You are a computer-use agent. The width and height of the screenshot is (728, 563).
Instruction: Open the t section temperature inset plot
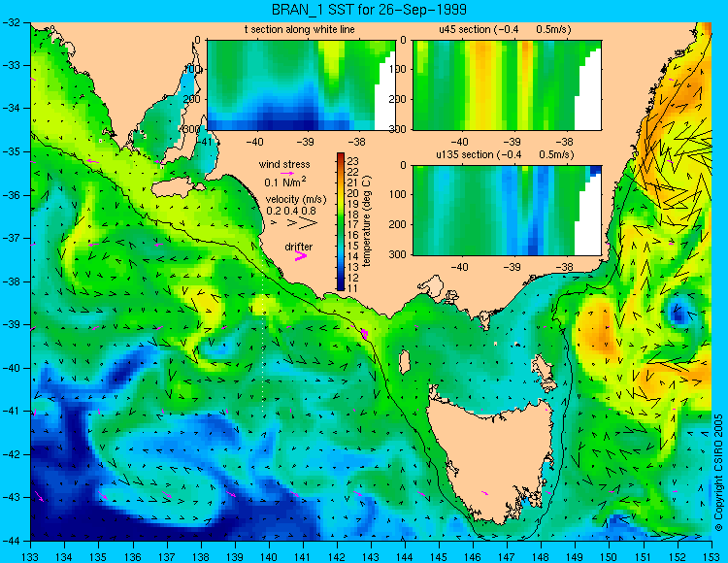pyautogui.click(x=301, y=85)
